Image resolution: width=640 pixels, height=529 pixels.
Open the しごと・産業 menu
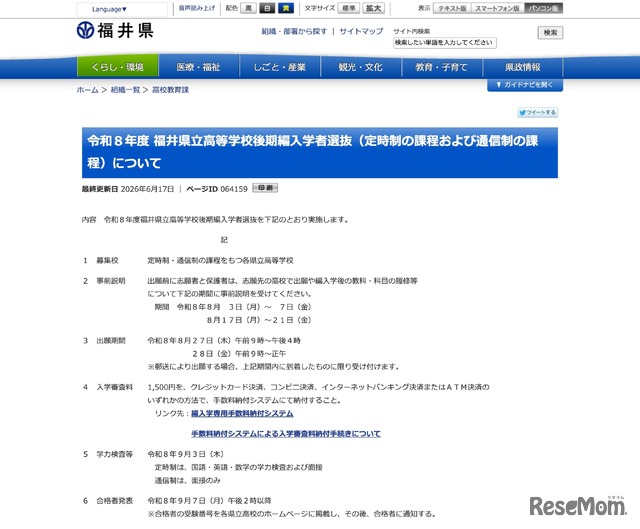point(280,67)
